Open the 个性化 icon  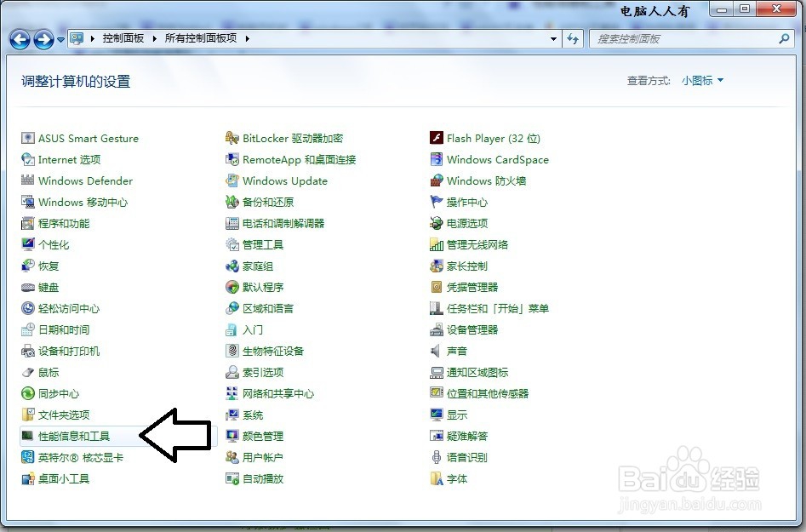(28, 244)
